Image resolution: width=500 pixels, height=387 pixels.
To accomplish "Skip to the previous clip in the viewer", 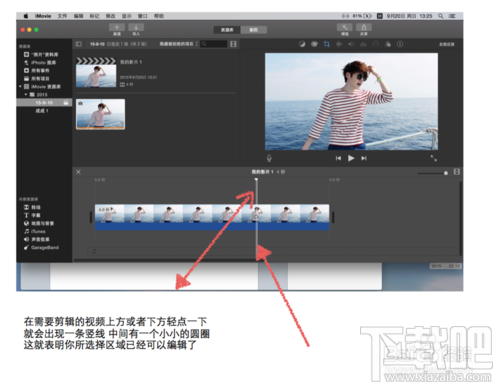I will 338,158.
